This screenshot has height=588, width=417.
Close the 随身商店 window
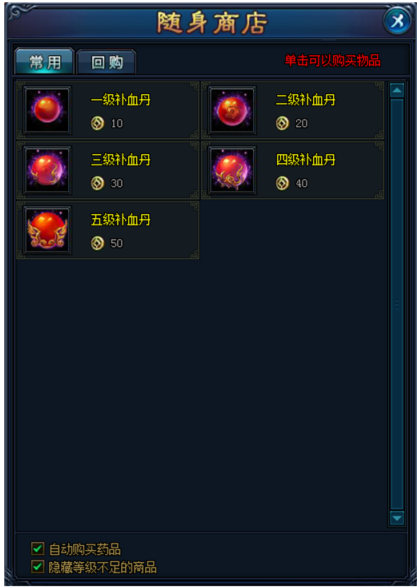coord(396,21)
